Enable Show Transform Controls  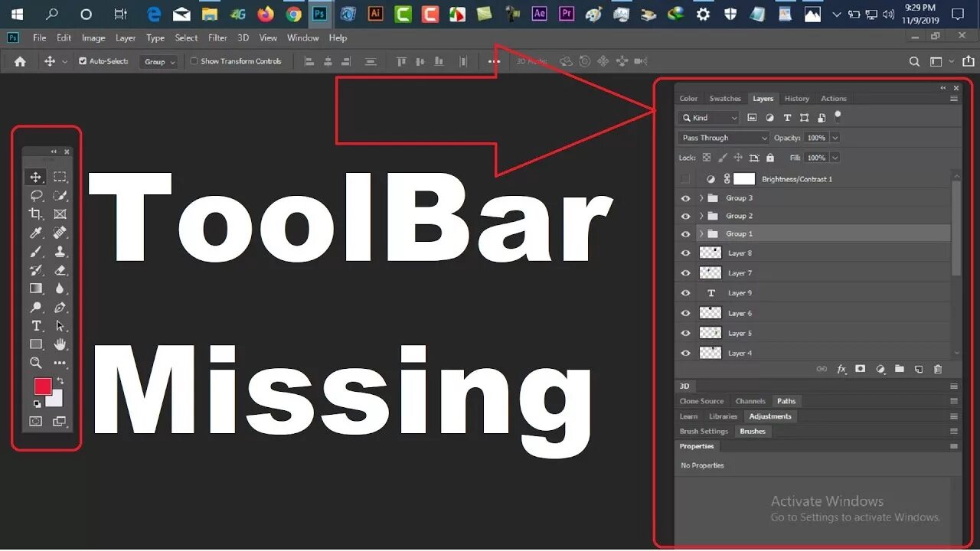click(194, 60)
